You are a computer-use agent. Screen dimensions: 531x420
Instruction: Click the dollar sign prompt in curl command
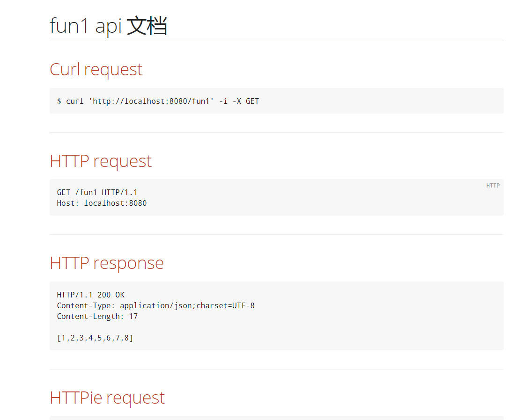(59, 101)
